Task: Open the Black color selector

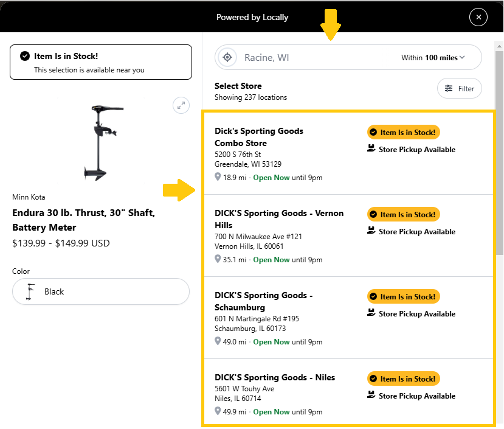Action: pos(100,291)
